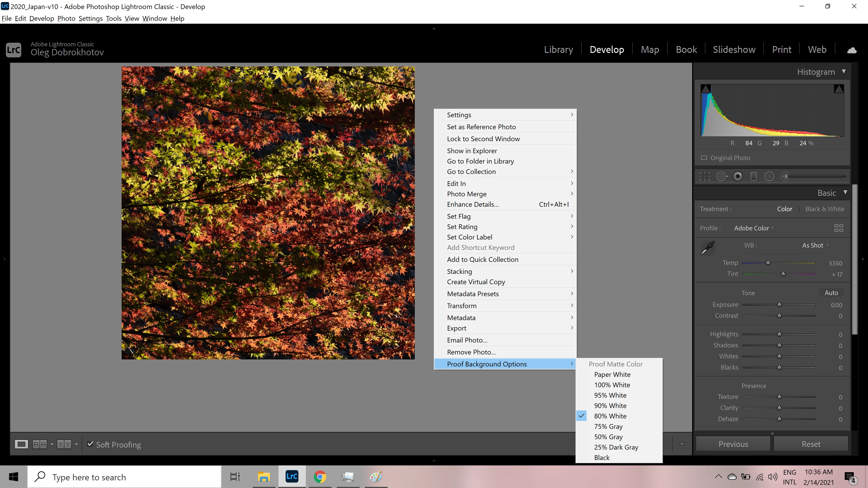Switch treatment to Black & White
868x488 pixels.
tap(825, 209)
